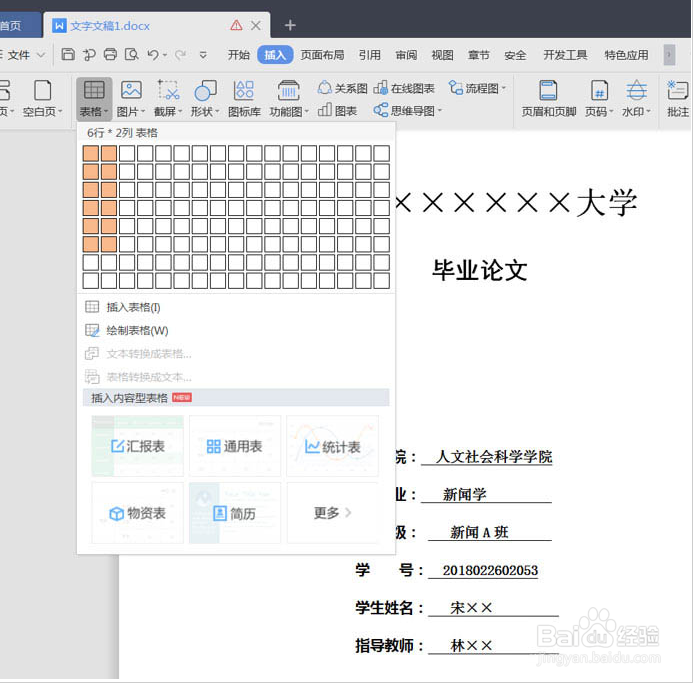Open the 截屏 screenshot dropdown
The image size is (700, 683).
168,99
